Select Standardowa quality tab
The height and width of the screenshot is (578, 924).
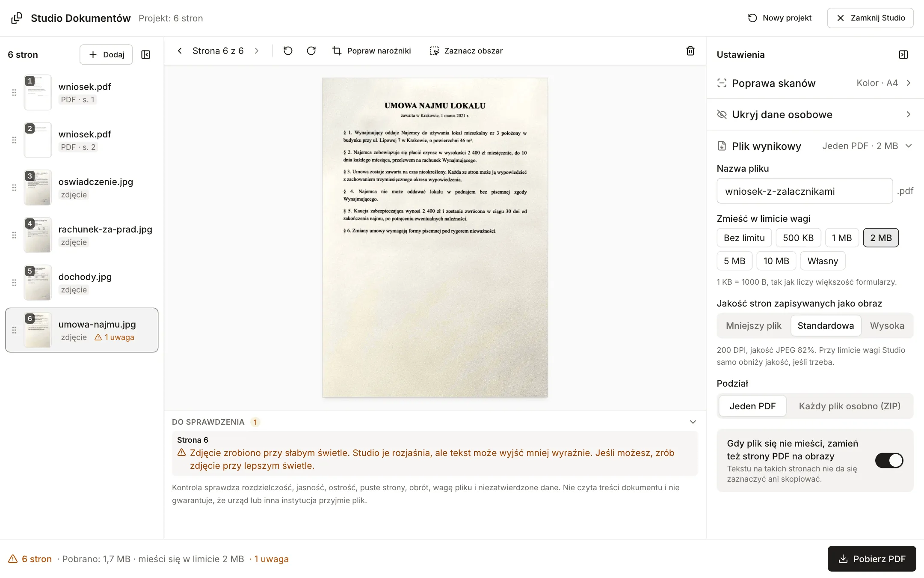[x=826, y=325]
